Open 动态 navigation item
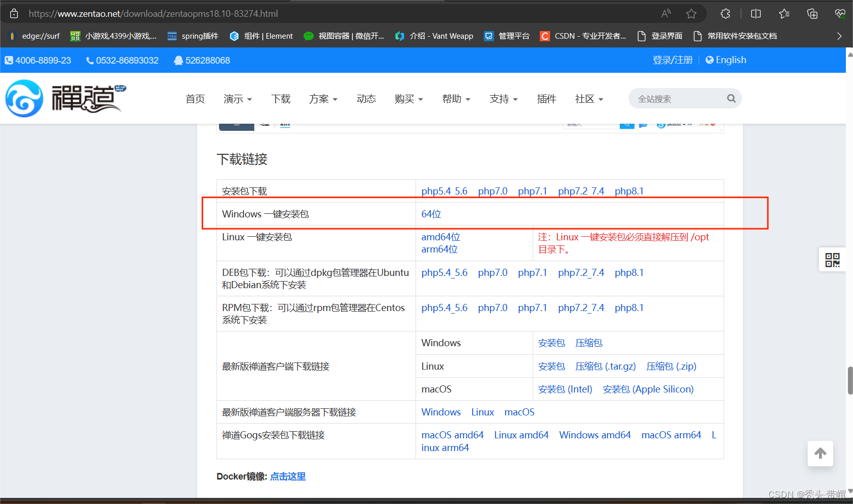This screenshot has height=504, width=853. coord(366,99)
